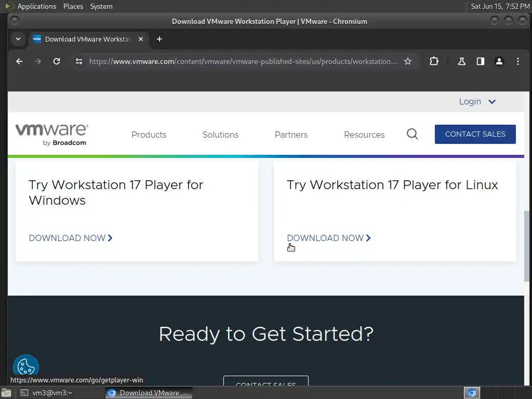Open the Partners menu
The image size is (532, 399).
coord(291,135)
